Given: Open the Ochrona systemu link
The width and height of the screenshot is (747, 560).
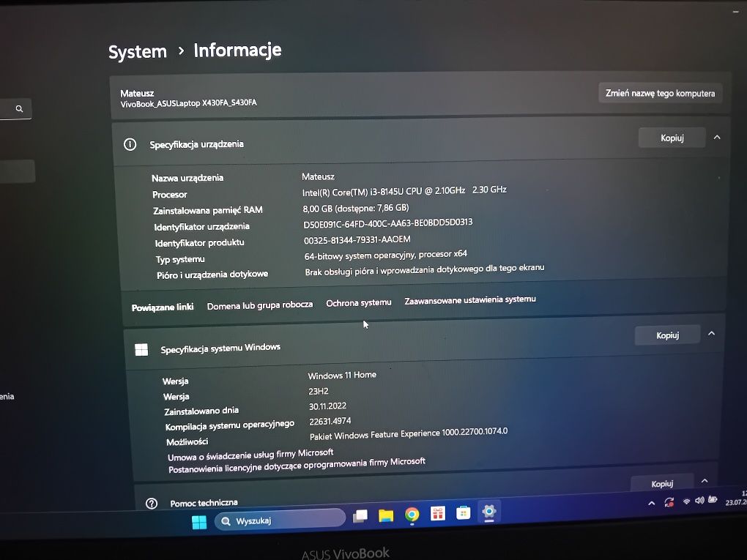Looking at the screenshot, I should coord(359,303).
